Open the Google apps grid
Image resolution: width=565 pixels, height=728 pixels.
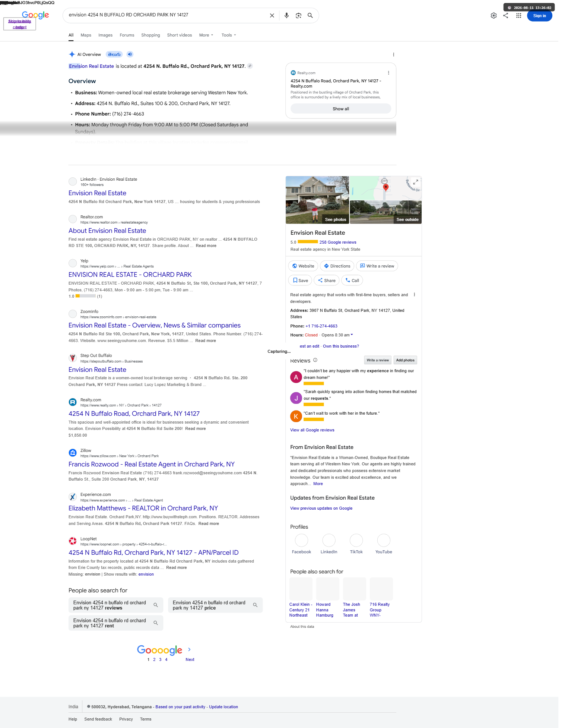click(x=518, y=16)
